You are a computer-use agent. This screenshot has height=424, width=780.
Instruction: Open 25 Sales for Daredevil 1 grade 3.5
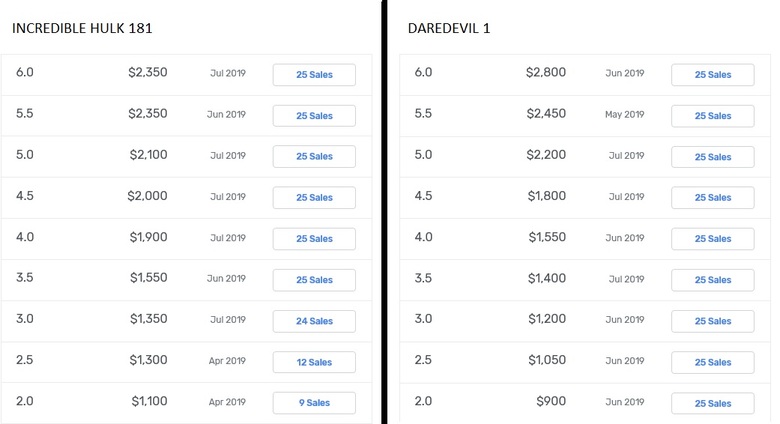(712, 280)
